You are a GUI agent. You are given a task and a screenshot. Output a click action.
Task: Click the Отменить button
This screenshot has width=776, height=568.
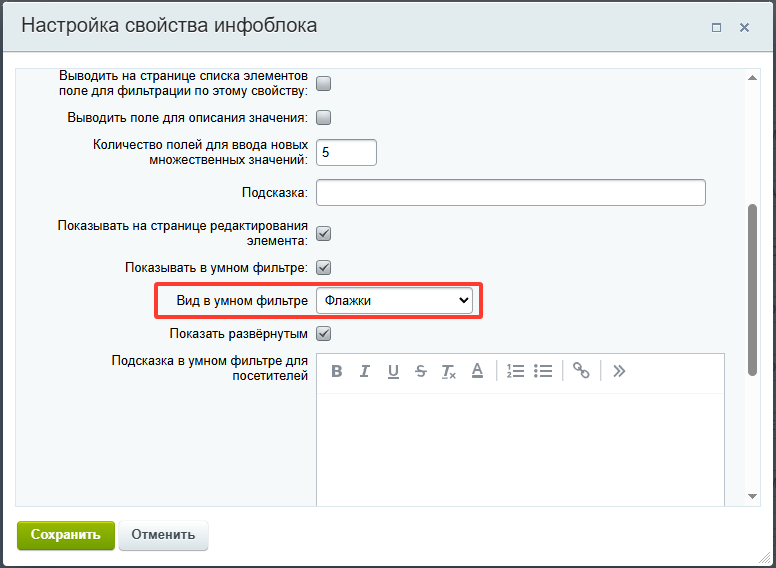click(x=163, y=535)
